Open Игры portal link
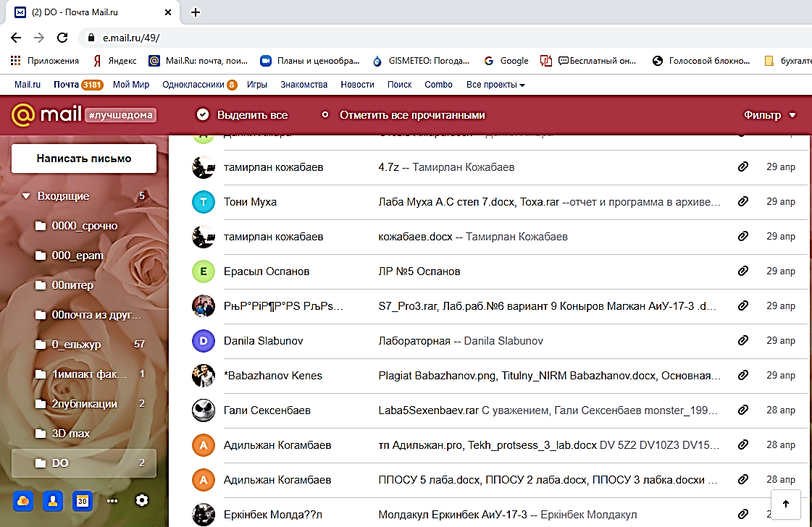The height and width of the screenshot is (527, 812). tap(257, 85)
